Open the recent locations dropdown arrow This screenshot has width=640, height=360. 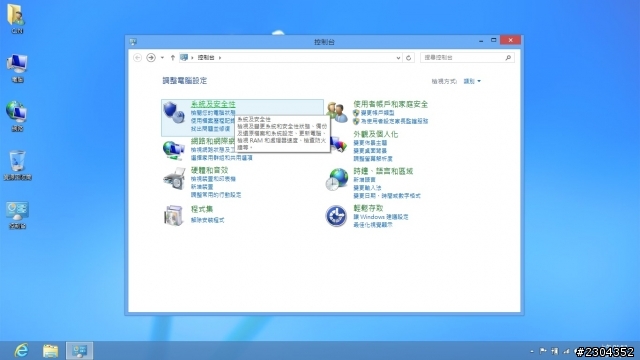click(x=162, y=58)
